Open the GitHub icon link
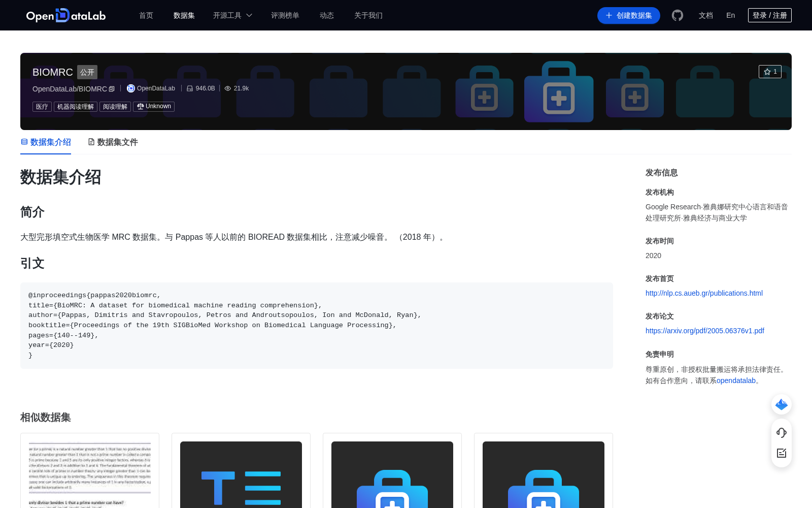This screenshot has width=812, height=508. (x=678, y=15)
